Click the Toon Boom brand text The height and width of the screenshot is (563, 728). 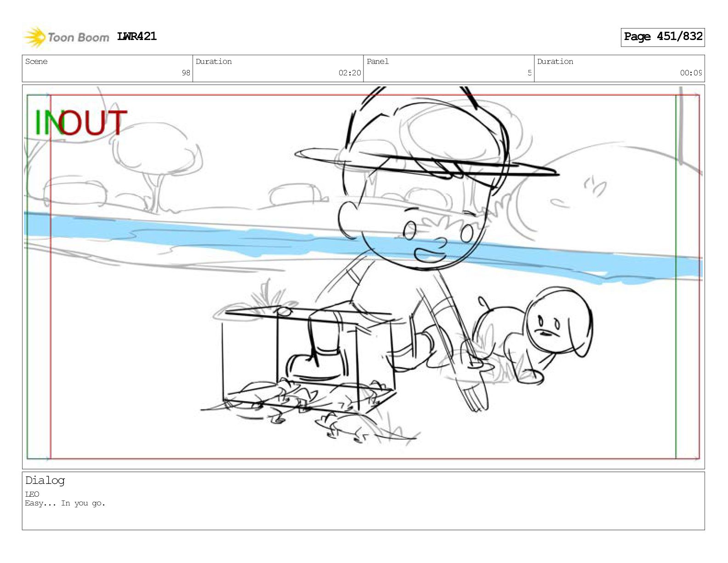78,38
